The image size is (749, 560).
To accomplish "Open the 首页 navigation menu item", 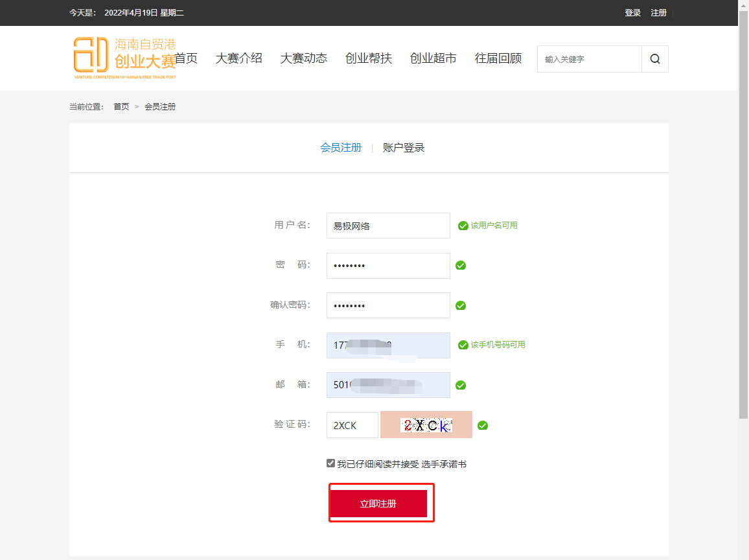I will (x=187, y=58).
